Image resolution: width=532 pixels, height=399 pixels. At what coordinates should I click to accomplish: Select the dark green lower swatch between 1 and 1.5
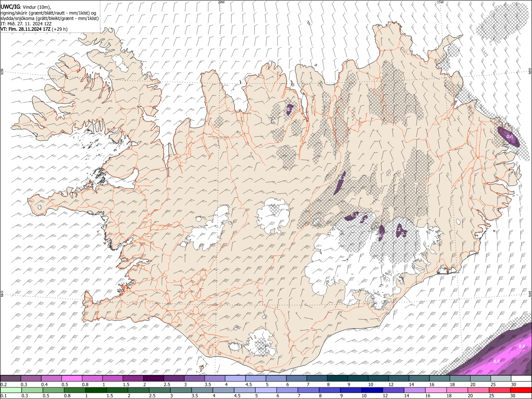[x=96, y=390]
